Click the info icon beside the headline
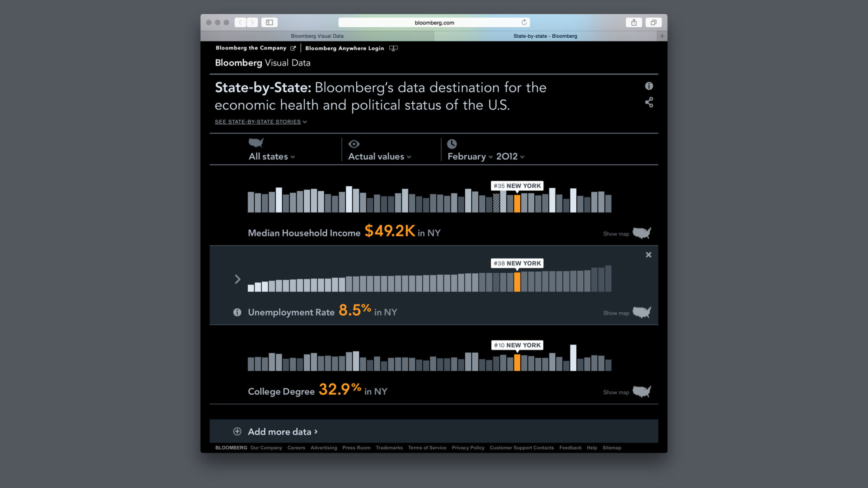Screen dimensions: 868x488 click(649, 86)
